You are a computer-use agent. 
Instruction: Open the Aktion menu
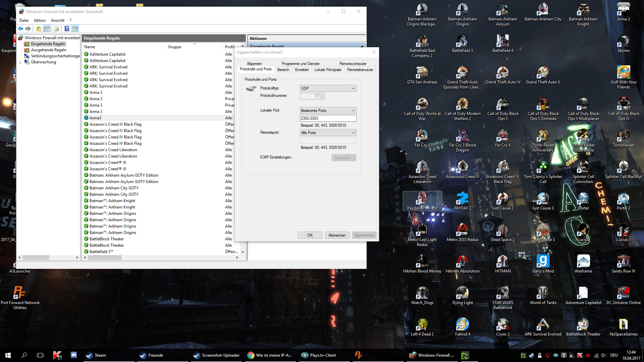[x=40, y=20]
